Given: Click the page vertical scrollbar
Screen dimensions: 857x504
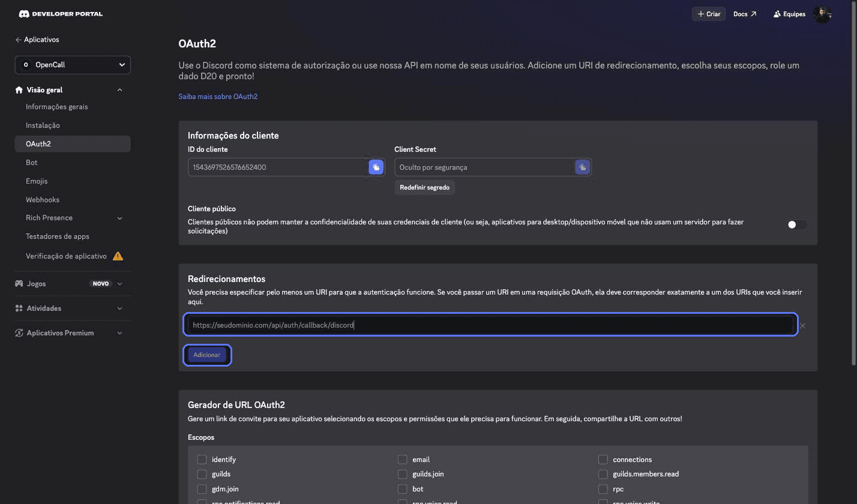Looking at the screenshot, I should click(854, 183).
